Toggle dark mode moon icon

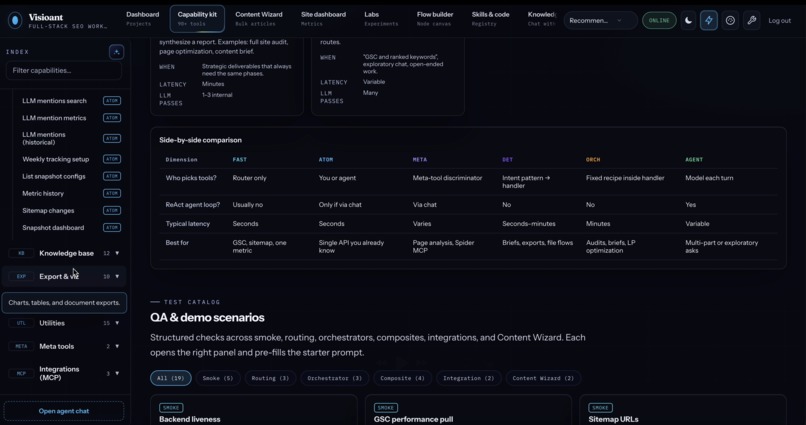(x=688, y=21)
